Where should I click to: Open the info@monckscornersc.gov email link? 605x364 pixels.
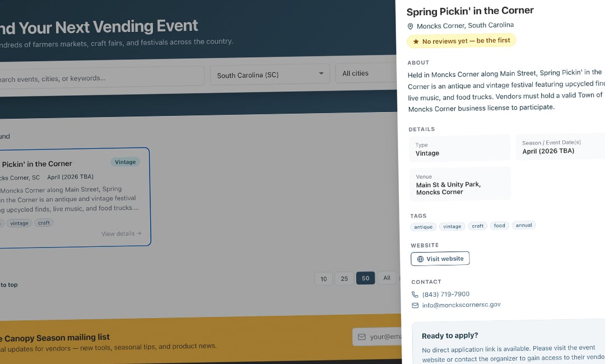(461, 305)
